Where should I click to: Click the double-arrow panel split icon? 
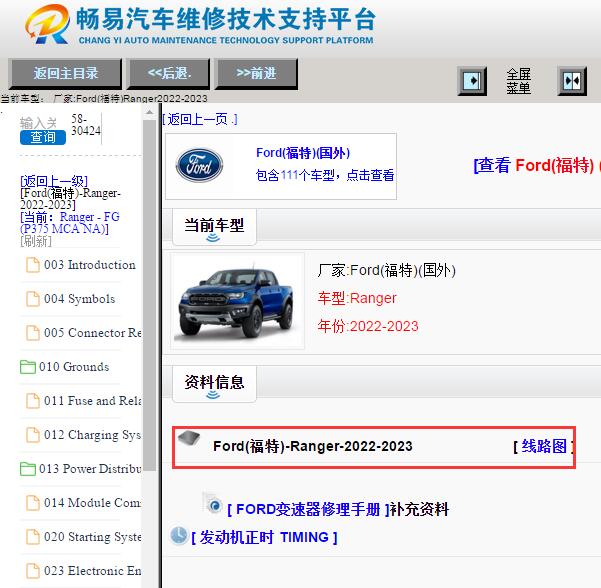pyautogui.click(x=572, y=81)
